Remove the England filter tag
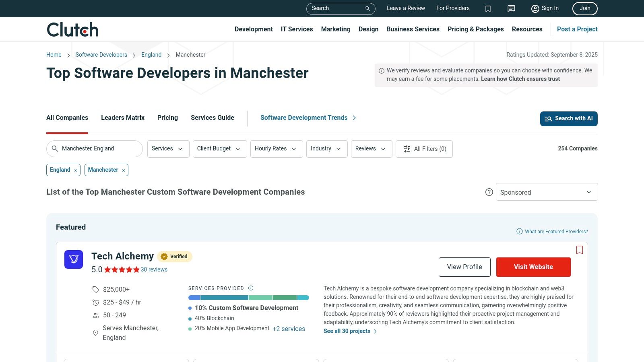644x362 pixels. (x=76, y=171)
